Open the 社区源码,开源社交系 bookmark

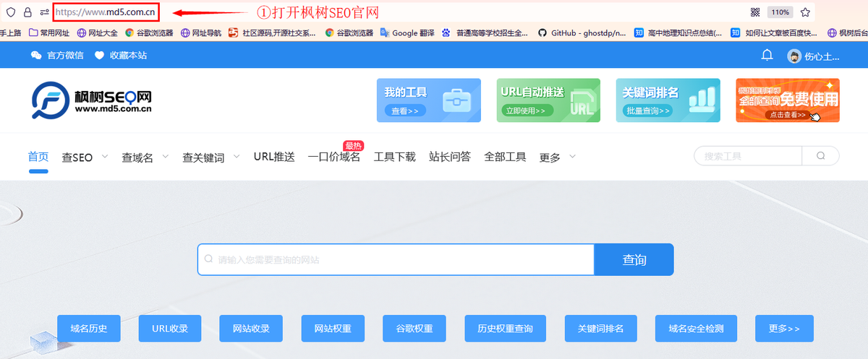[271, 33]
